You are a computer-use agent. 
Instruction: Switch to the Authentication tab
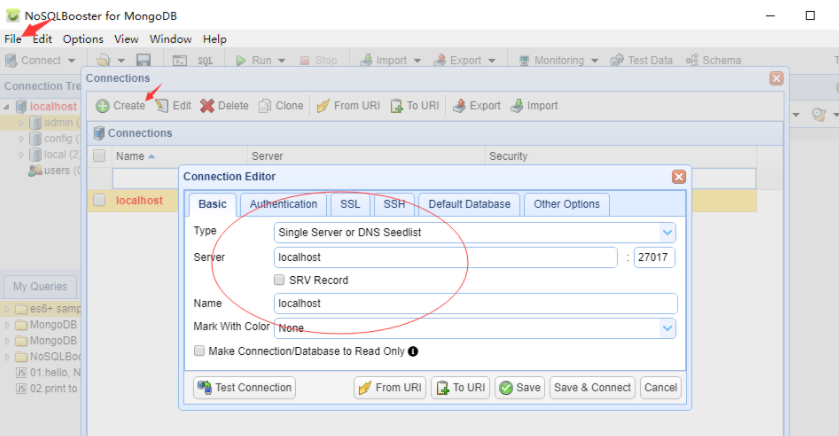tap(283, 204)
